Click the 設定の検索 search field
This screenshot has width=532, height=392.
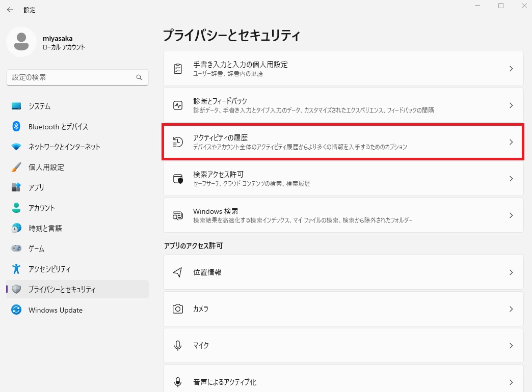[x=76, y=77]
